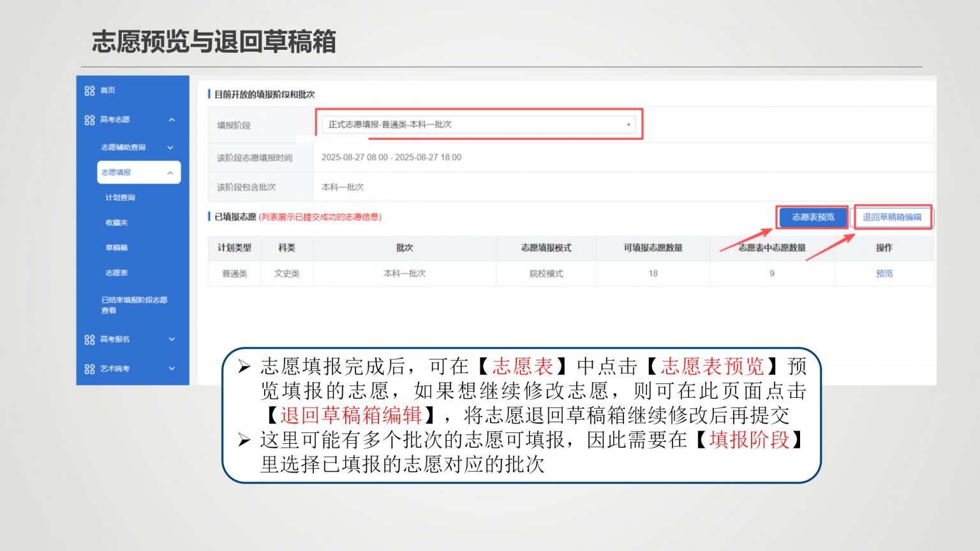Click the 高考志愿 grid icon
This screenshot has height=551, width=980.
[x=89, y=120]
